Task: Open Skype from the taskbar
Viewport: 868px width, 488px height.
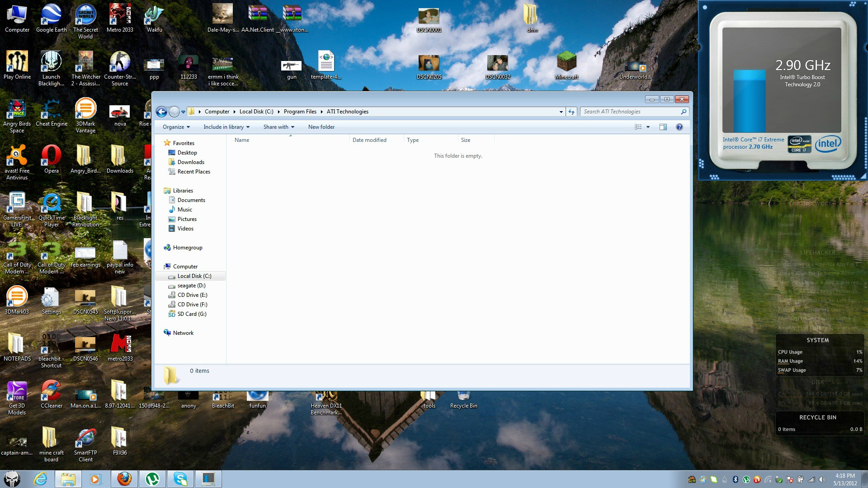Action: pos(180,479)
